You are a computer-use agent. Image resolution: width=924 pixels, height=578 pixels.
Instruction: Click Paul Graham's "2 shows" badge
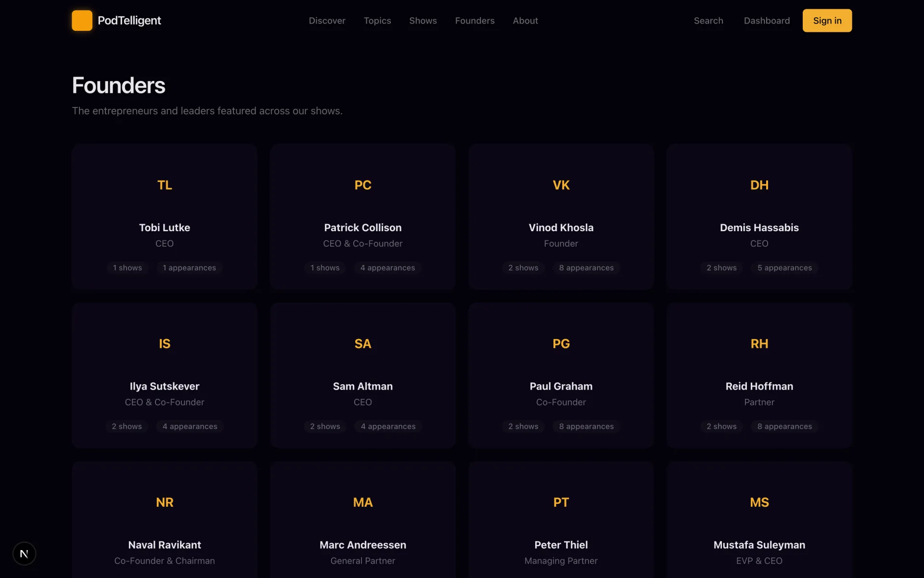[x=523, y=426]
